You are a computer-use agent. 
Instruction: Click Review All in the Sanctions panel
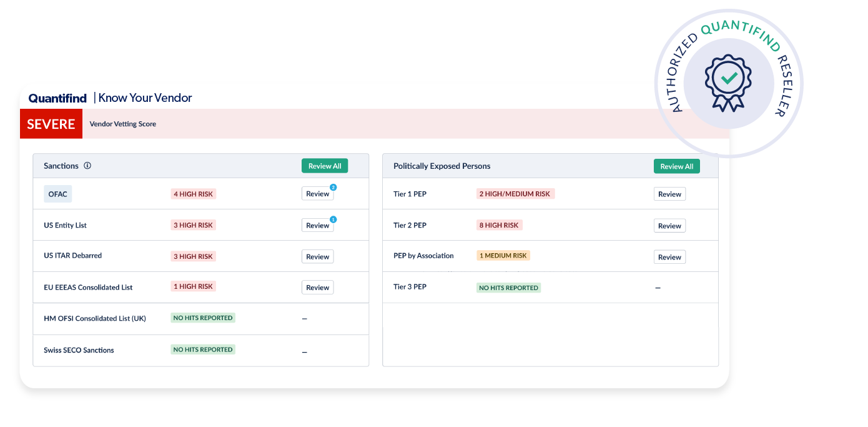point(325,166)
